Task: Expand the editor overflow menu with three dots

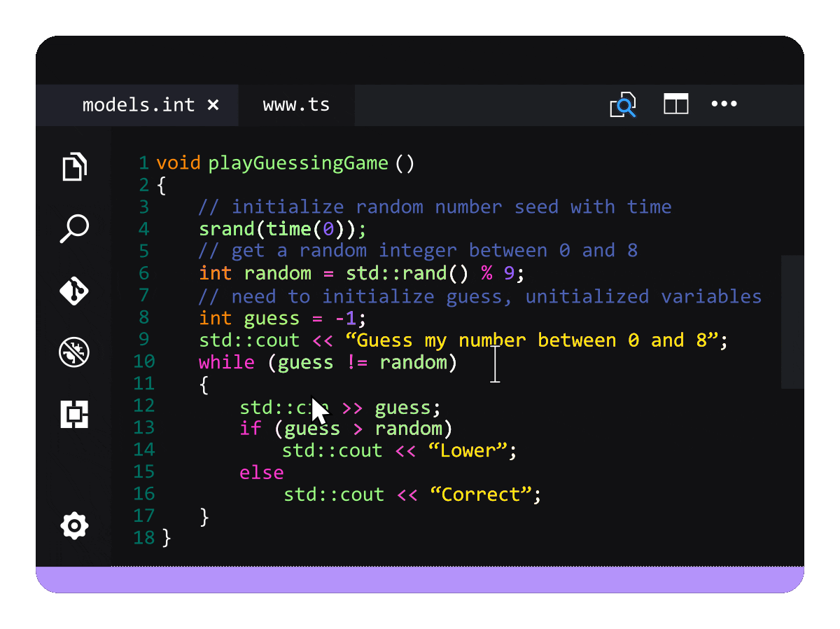Action: click(724, 104)
